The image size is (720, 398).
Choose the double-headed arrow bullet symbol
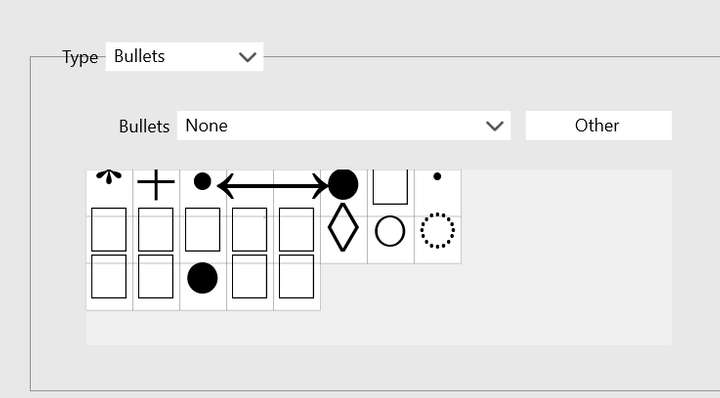[x=273, y=186]
